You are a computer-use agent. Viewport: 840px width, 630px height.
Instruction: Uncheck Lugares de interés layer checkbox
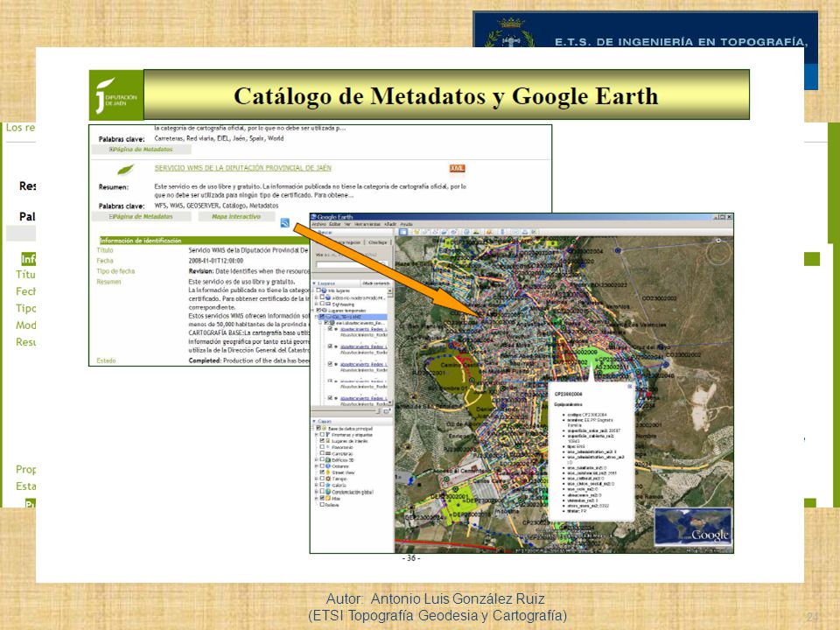tap(322, 440)
